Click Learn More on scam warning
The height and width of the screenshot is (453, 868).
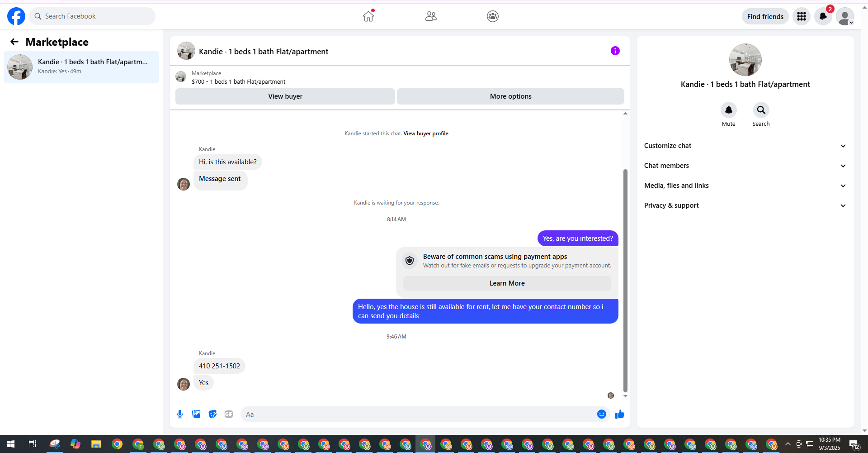coord(507,283)
